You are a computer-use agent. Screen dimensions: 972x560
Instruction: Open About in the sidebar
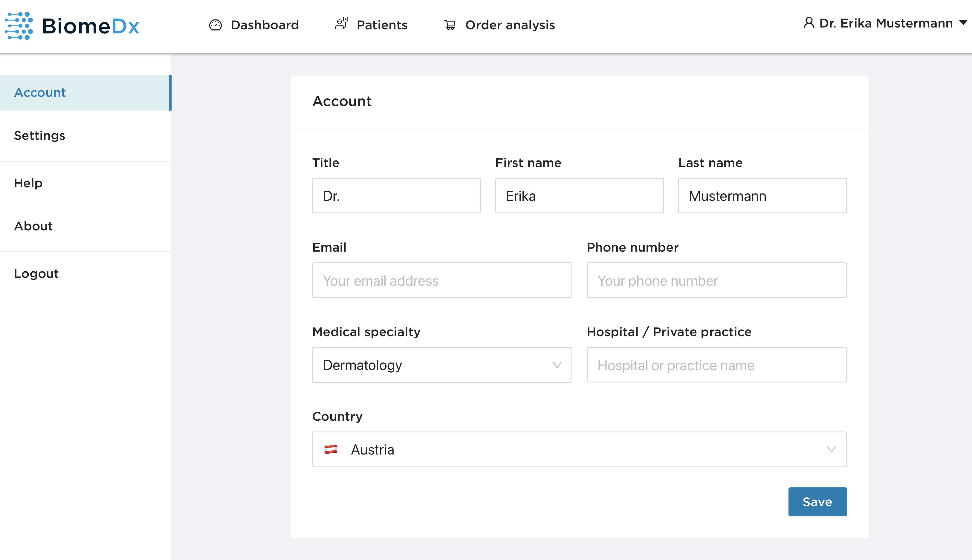click(85, 226)
